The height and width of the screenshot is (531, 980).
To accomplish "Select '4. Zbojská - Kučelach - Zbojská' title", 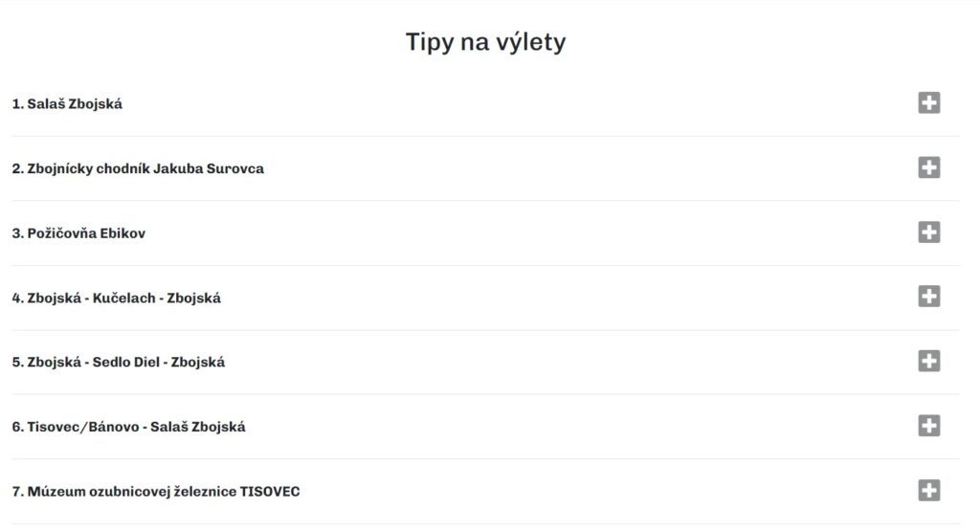I will (x=117, y=298).
